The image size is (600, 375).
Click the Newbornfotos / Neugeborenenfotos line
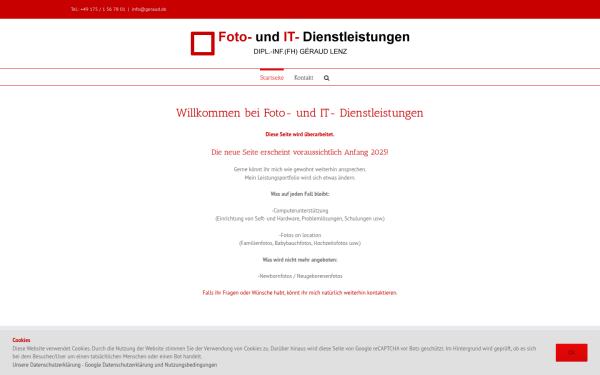300,276
